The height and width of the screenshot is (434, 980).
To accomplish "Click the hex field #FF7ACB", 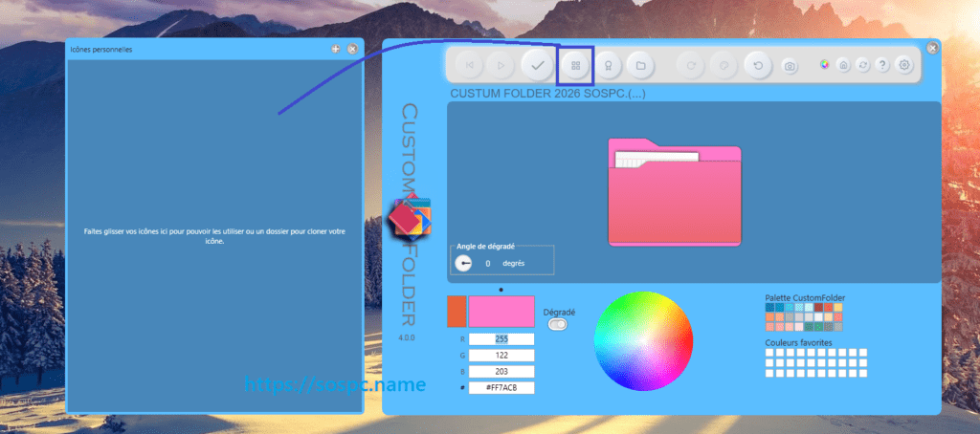I will click(501, 388).
